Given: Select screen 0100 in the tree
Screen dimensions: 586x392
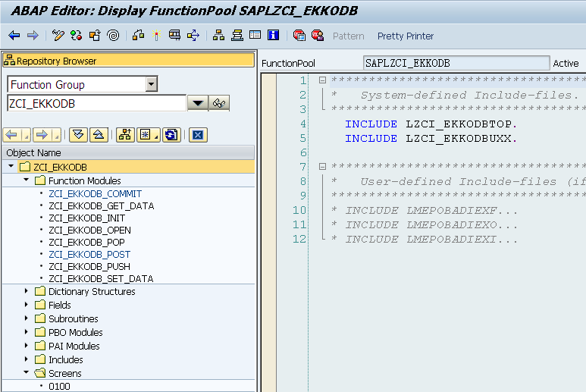Looking at the screenshot, I should 58,386.
